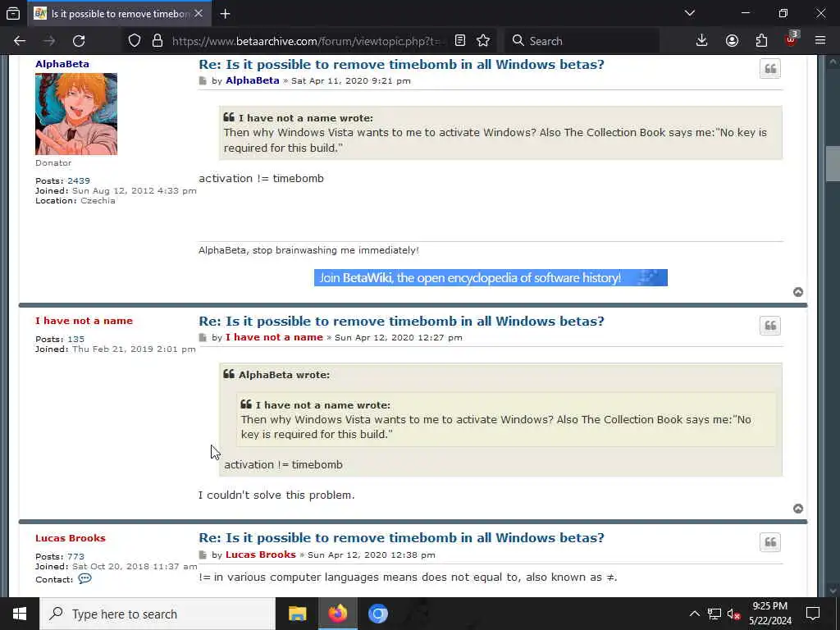Click Lucas Brooks name in post byline

[260, 555]
